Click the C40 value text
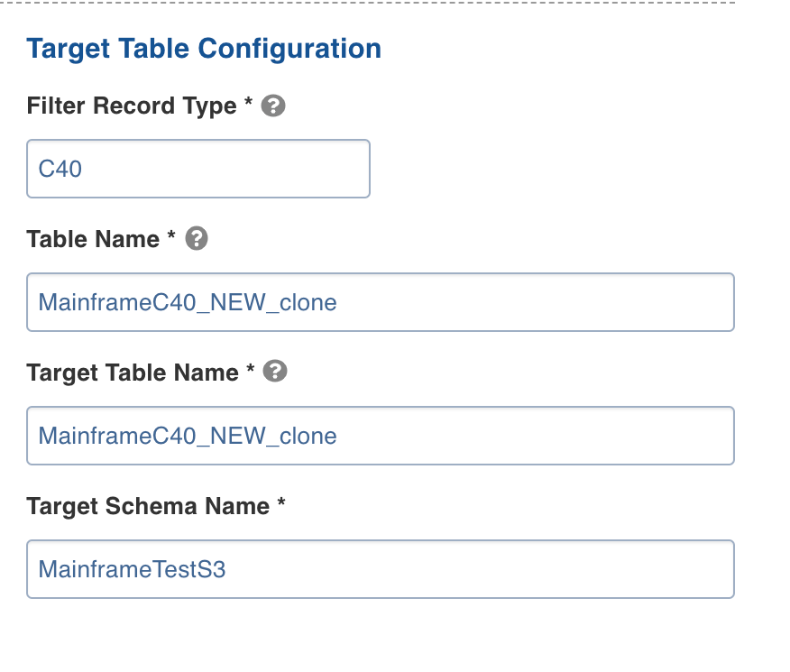Screen dimensions: 790x672 (60, 169)
